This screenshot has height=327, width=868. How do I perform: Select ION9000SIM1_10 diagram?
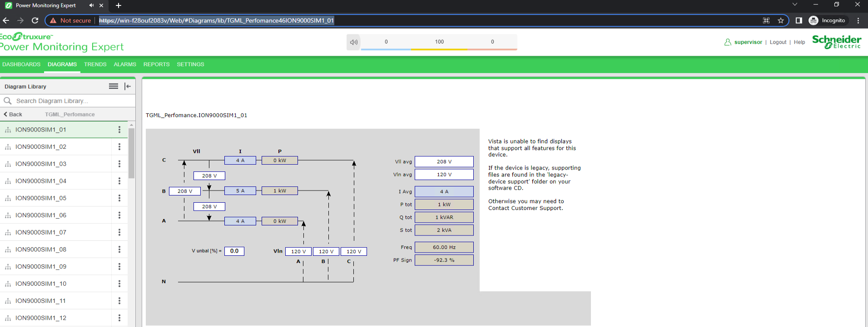(x=41, y=283)
